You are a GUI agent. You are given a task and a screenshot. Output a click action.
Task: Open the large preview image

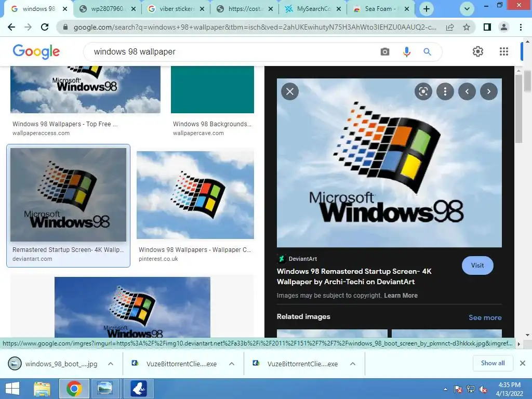pos(389,163)
